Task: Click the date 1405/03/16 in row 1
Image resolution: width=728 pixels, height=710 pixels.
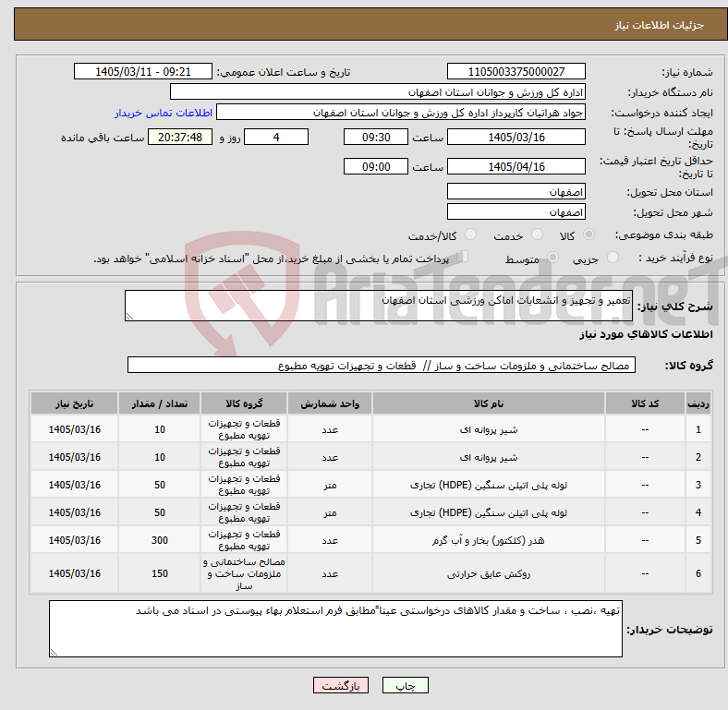Action: tap(74, 429)
